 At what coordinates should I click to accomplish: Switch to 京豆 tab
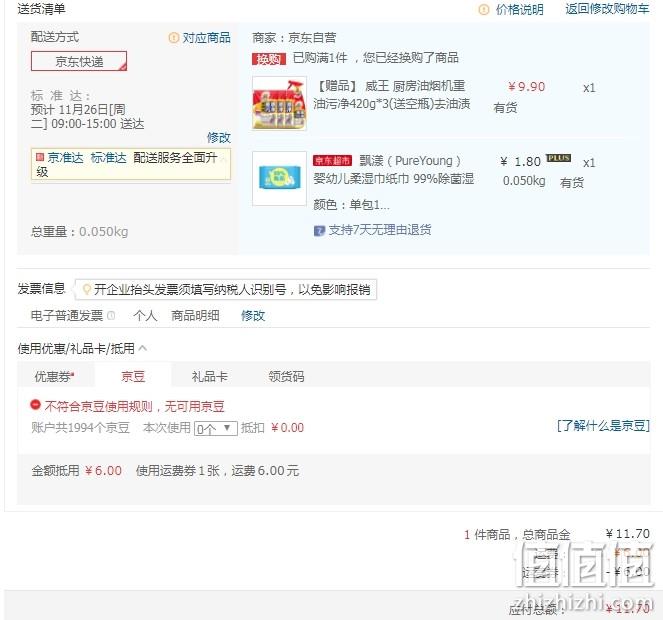pos(133,376)
